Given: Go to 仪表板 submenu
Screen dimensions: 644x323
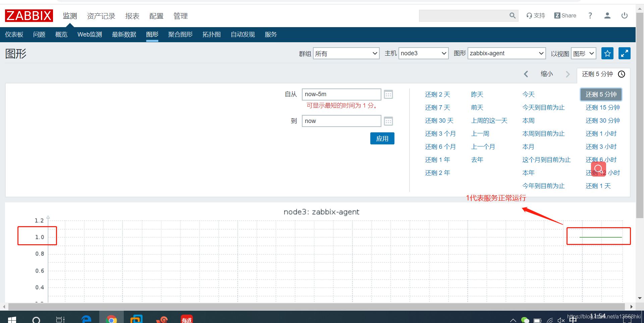Looking at the screenshot, I should [x=14, y=35].
